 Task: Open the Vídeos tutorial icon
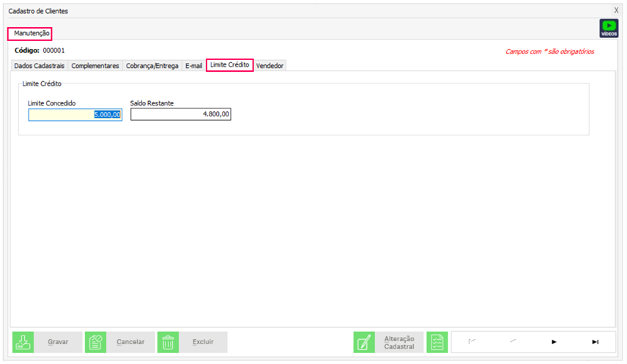coord(609,29)
